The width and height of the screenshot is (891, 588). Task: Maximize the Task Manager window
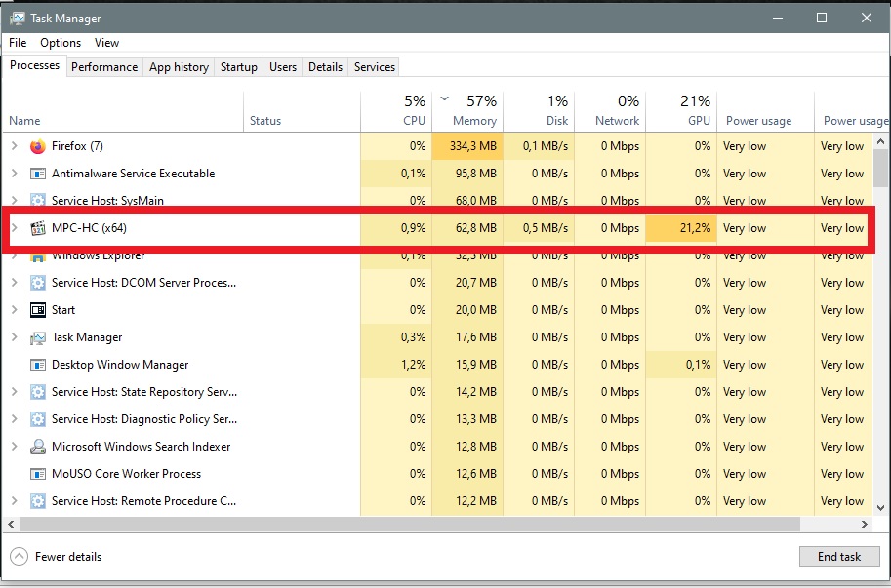click(822, 19)
